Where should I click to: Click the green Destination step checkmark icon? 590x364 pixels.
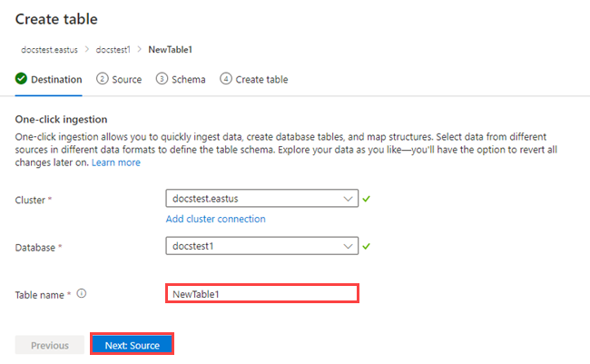(21, 79)
